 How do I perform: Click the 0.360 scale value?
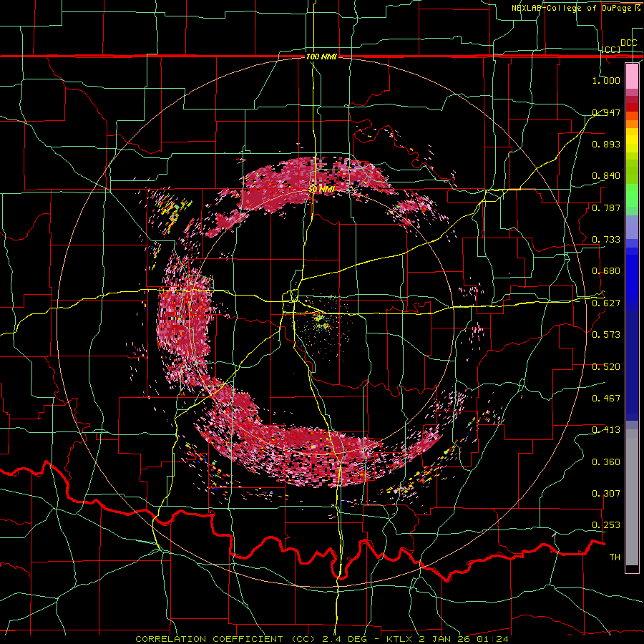pyautogui.click(x=606, y=462)
